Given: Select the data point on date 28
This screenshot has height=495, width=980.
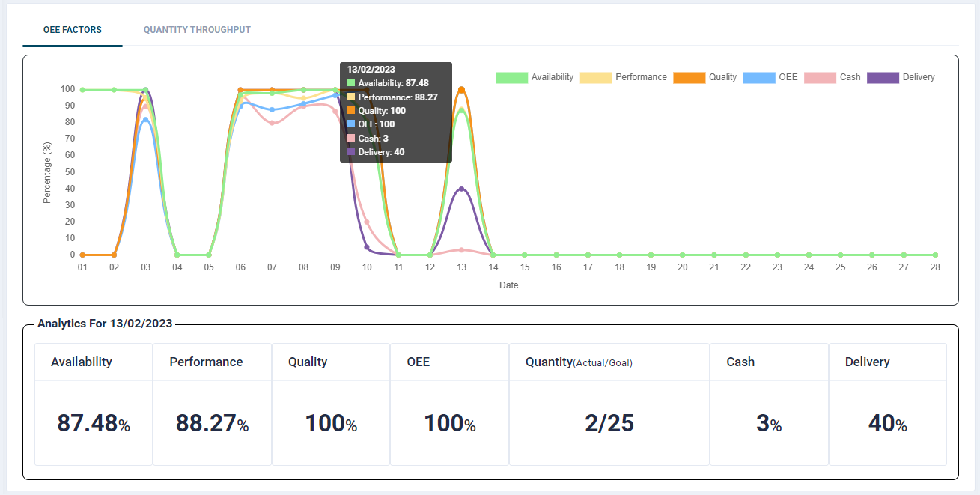Looking at the screenshot, I should pos(935,255).
